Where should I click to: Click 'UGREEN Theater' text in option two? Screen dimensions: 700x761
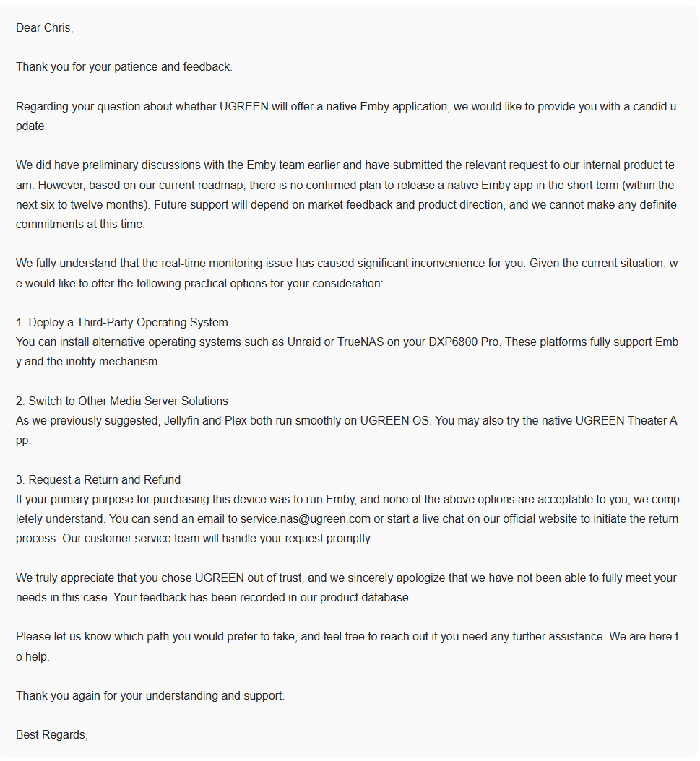tap(621, 421)
